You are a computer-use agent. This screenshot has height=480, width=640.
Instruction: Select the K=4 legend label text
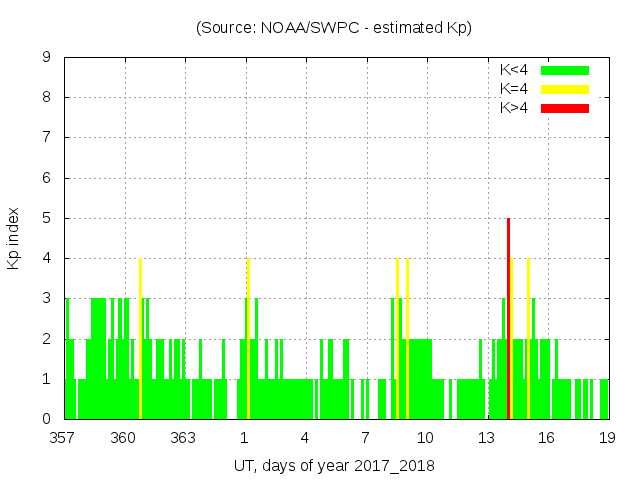(x=514, y=89)
